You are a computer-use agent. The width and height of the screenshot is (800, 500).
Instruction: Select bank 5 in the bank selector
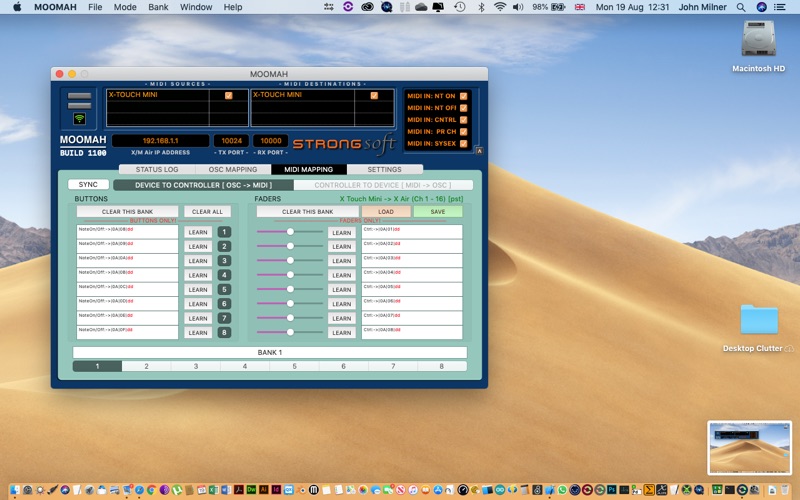point(295,367)
